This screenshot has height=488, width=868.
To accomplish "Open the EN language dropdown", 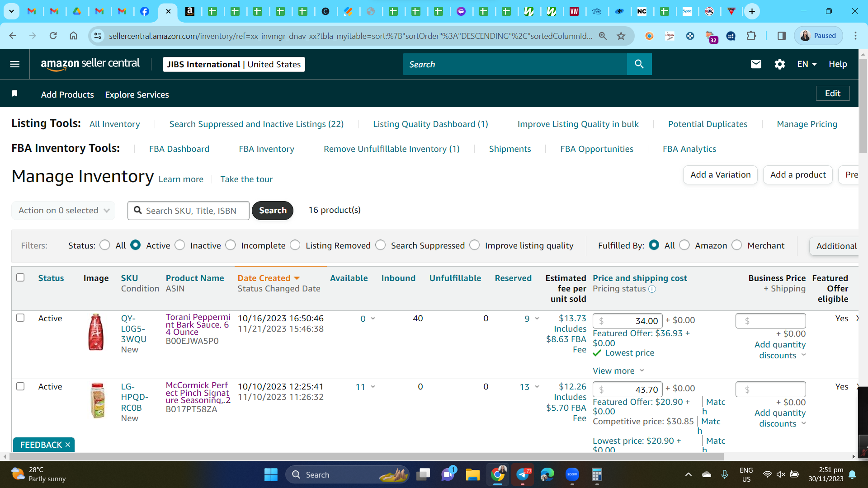I will click(x=807, y=64).
